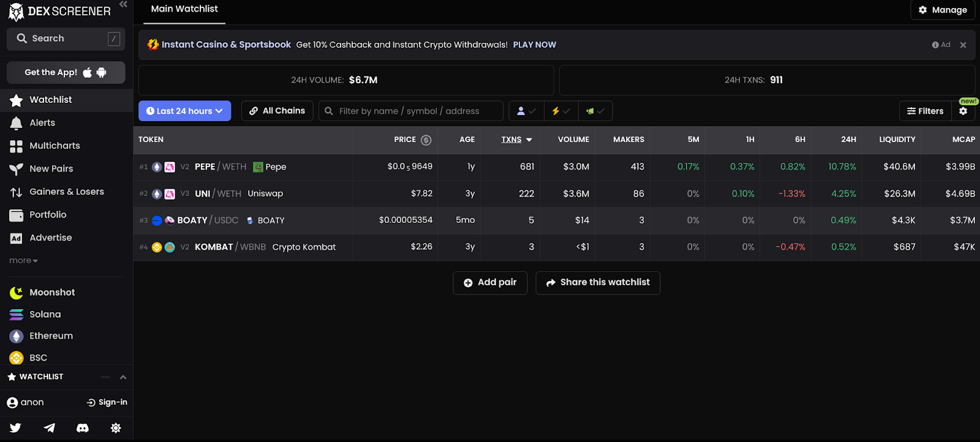Toggle the ads filter with megaphone icon
Viewport: 980px width, 442px height.
pyautogui.click(x=595, y=111)
